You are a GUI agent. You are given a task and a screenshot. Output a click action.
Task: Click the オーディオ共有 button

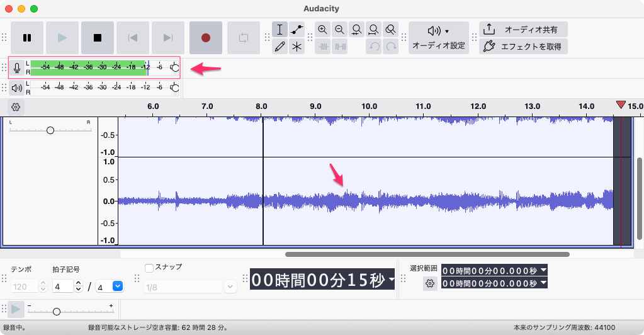tap(523, 30)
